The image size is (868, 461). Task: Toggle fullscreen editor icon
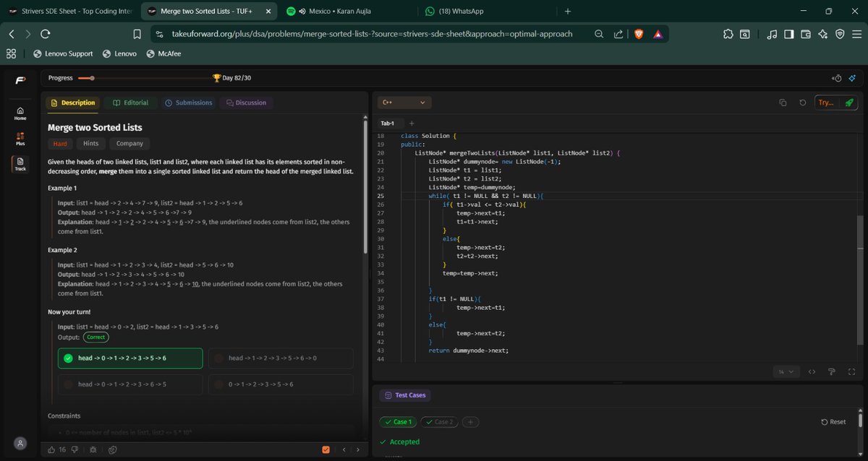tap(851, 371)
